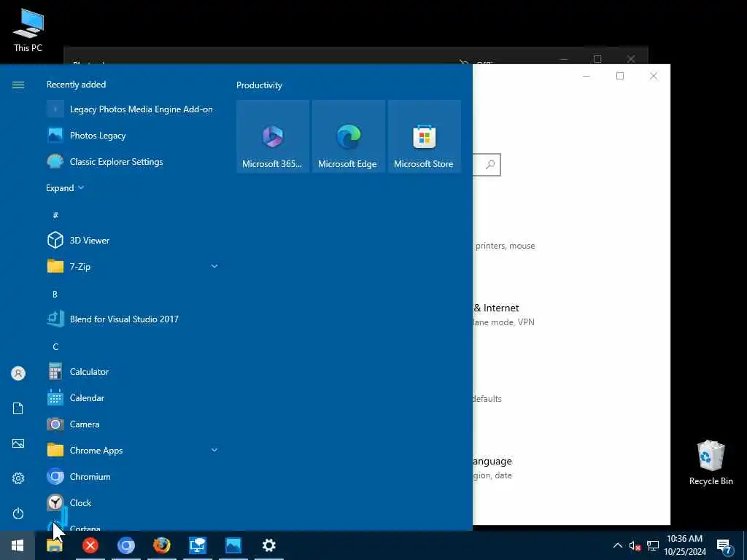Image resolution: width=747 pixels, height=560 pixels.
Task: Expand the 7-Zip folder
Action: pos(133,267)
